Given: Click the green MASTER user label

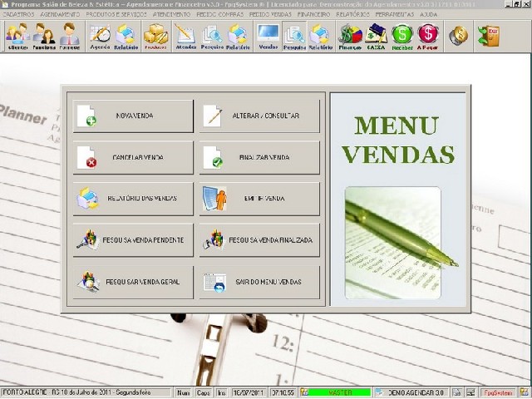Looking at the screenshot, I should (x=340, y=392).
